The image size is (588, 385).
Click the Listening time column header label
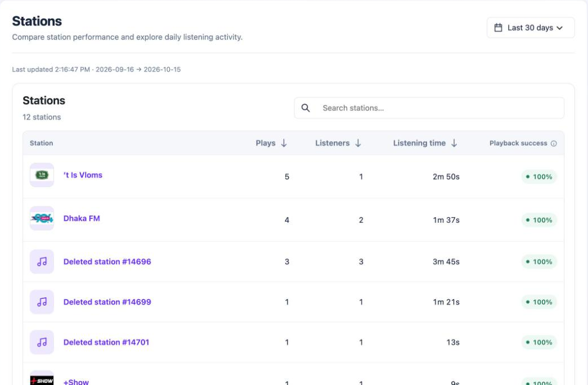pyautogui.click(x=419, y=143)
